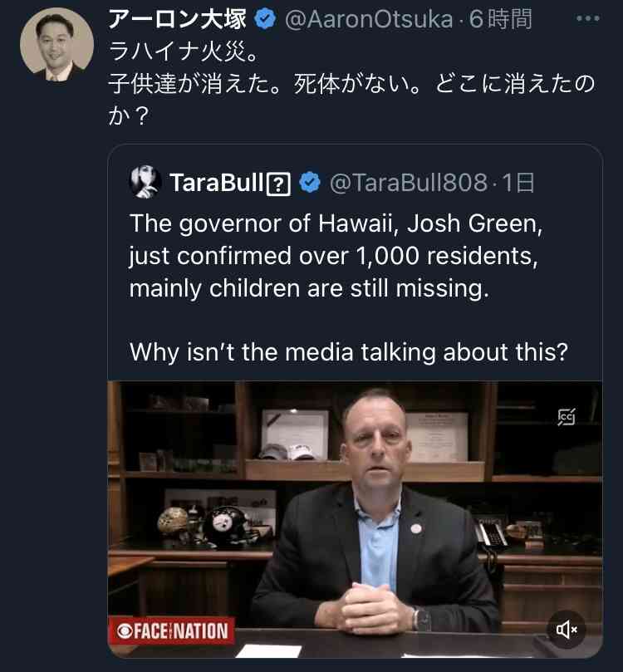
Task: Click the 1日 timestamp on quoted tweet
Action: [518, 183]
